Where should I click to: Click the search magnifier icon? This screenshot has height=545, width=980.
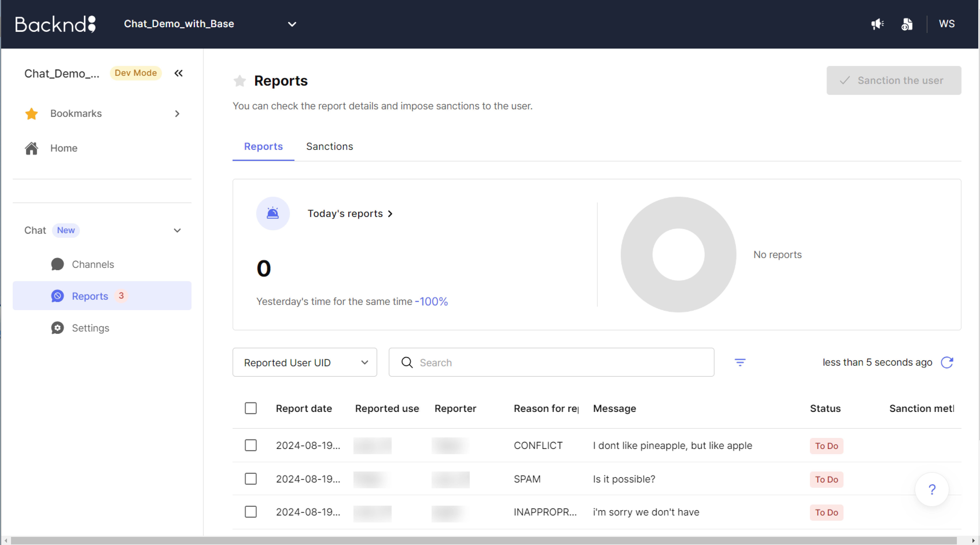pyautogui.click(x=407, y=362)
